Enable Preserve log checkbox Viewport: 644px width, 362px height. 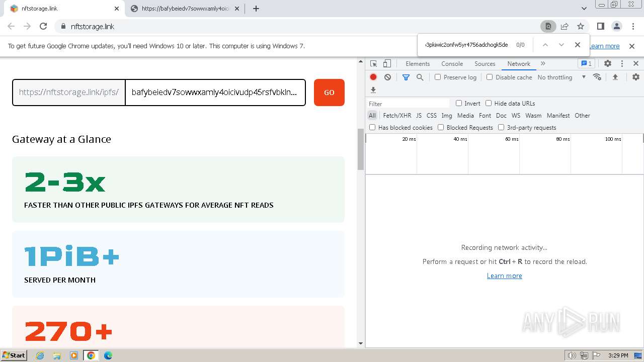(x=438, y=77)
